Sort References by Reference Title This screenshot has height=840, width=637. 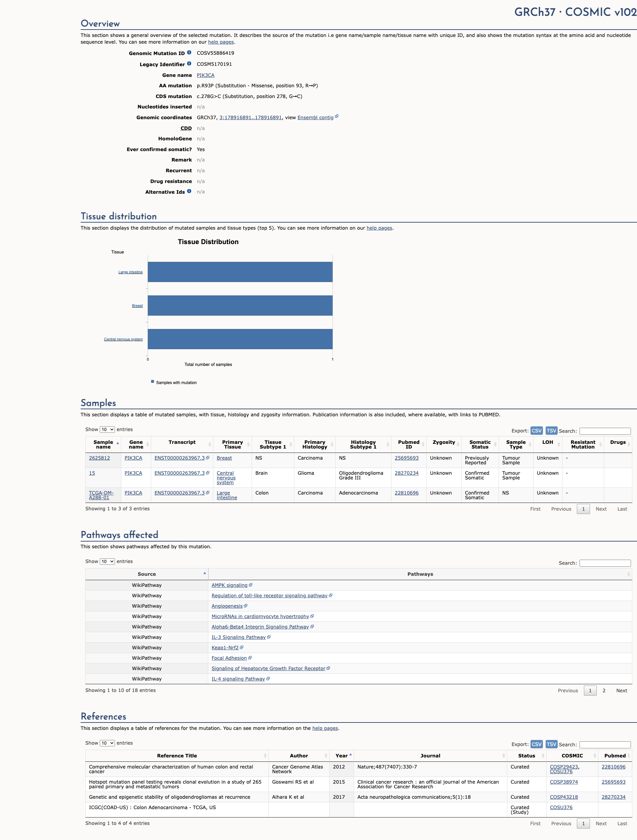coord(177,756)
